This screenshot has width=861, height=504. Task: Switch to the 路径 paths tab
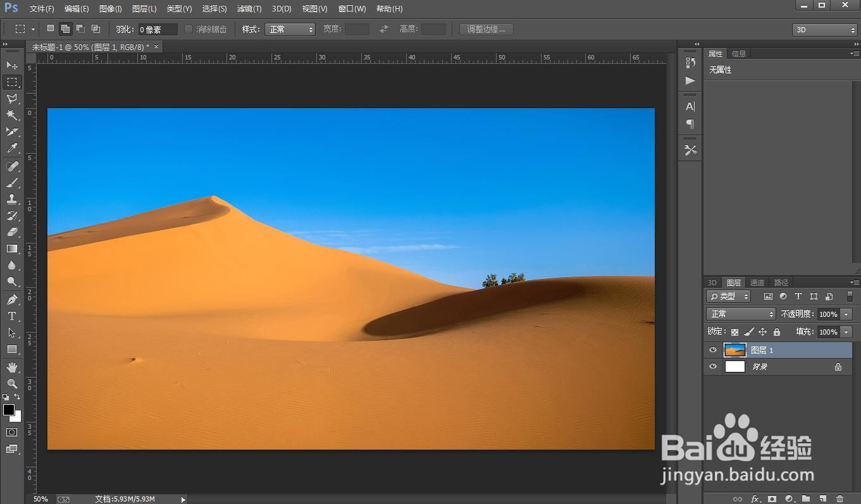click(x=781, y=283)
